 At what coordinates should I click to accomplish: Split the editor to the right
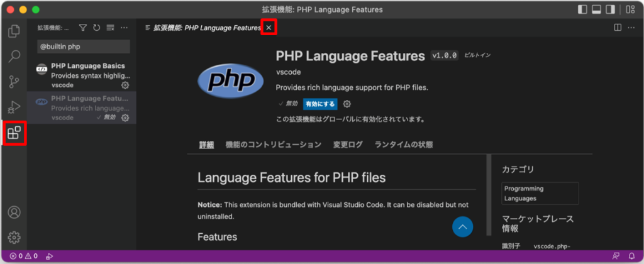[x=618, y=28]
